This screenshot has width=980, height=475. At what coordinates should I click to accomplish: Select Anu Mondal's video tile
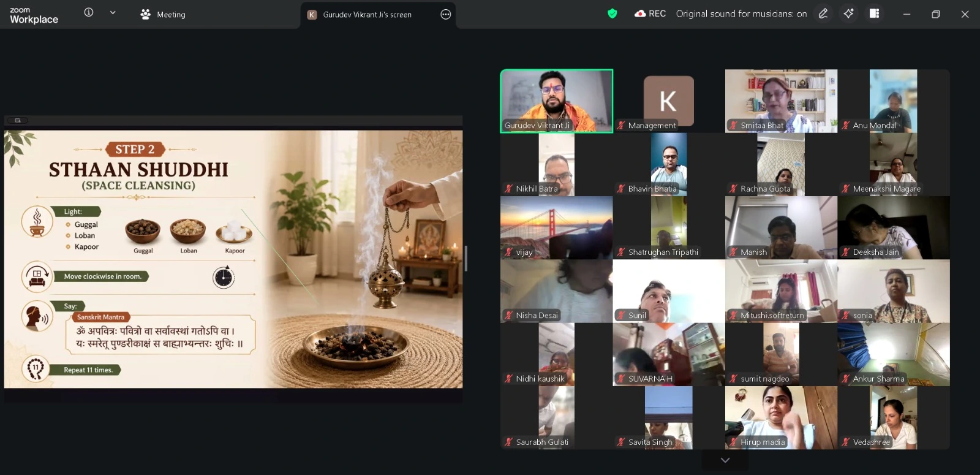[894, 101]
